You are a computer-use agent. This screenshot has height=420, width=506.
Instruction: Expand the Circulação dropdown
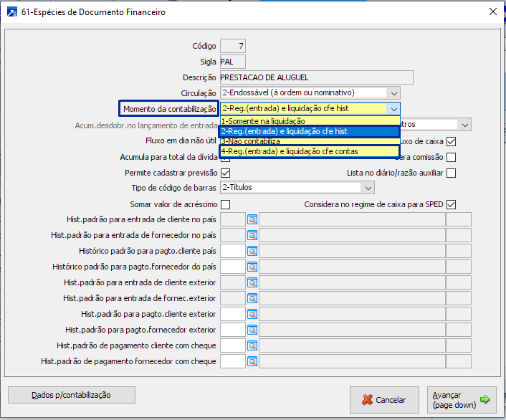pos(393,93)
